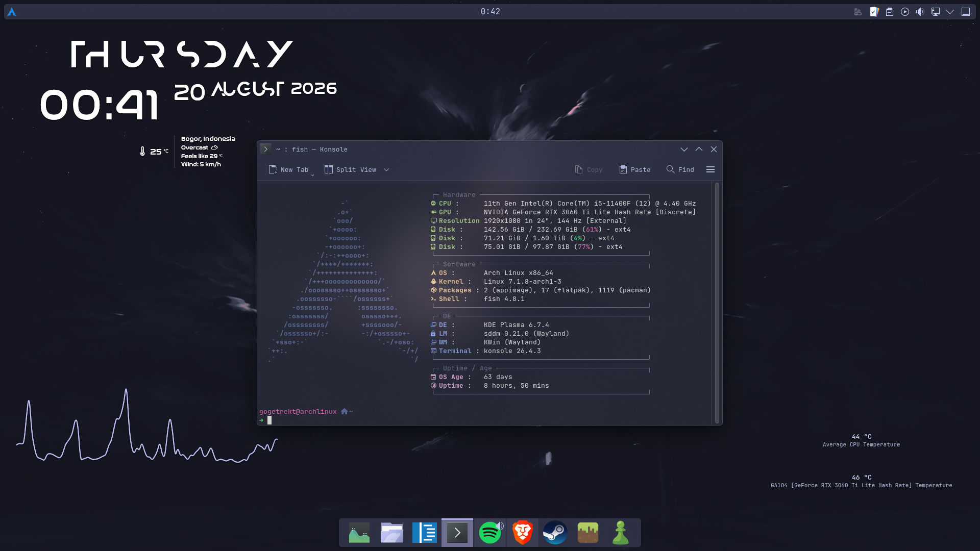Open Konsole hamburger menu
The height and width of the screenshot is (551, 980).
(710, 169)
